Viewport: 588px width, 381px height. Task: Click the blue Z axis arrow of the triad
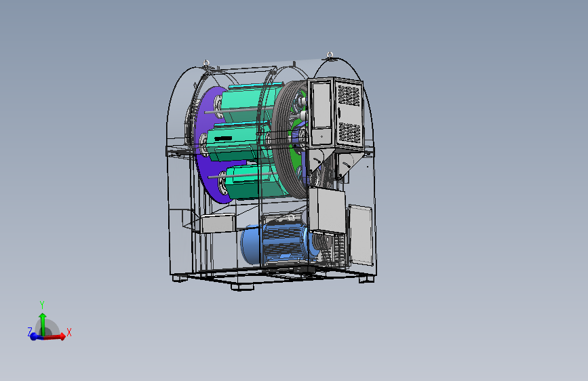(x=35, y=336)
